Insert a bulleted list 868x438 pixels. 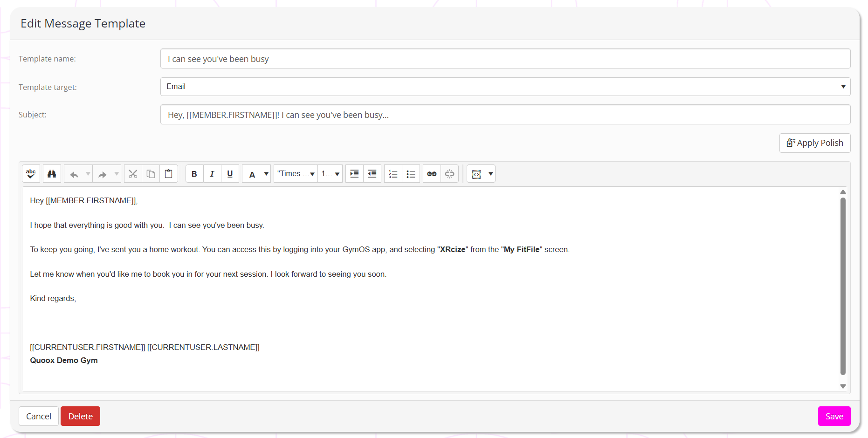point(411,174)
